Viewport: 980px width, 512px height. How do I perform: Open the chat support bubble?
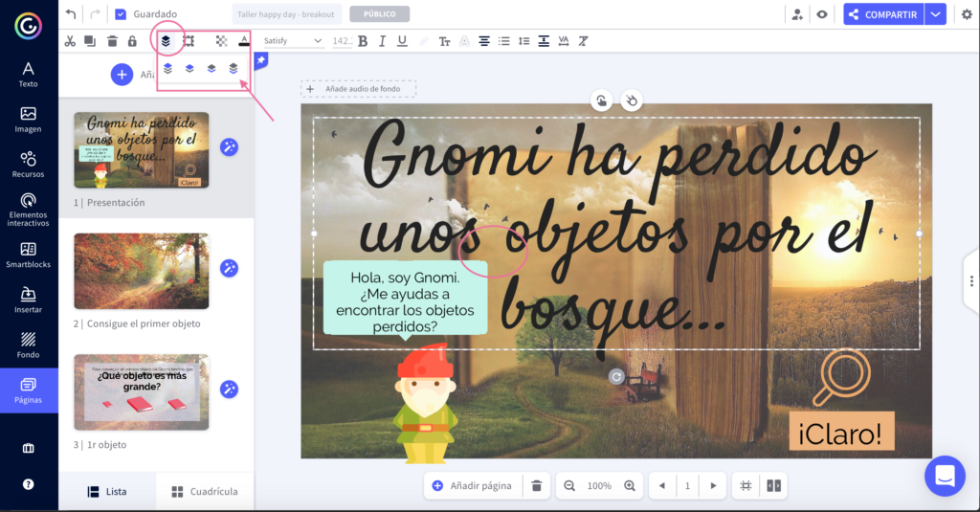(x=945, y=476)
